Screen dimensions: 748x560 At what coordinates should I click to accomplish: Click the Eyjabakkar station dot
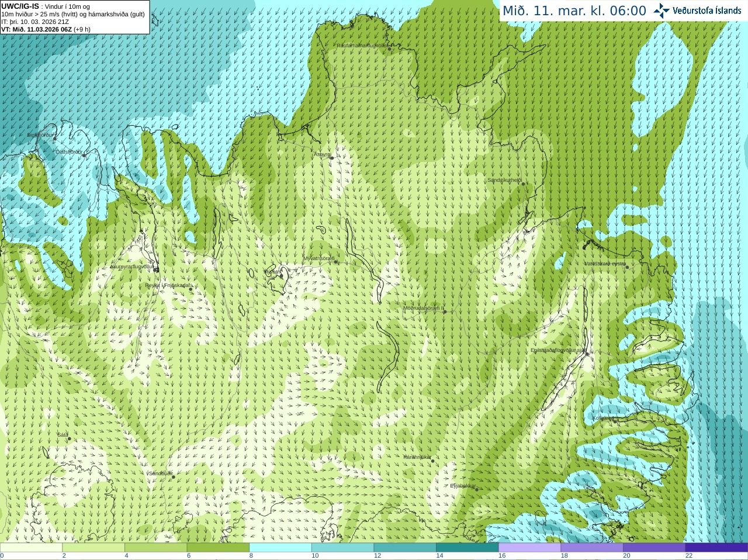(x=477, y=489)
